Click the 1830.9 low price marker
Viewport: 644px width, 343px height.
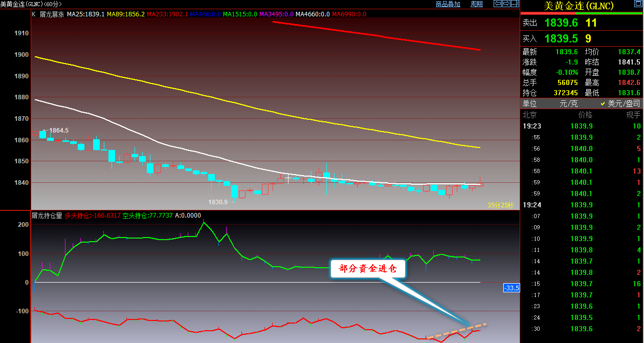tap(218, 202)
